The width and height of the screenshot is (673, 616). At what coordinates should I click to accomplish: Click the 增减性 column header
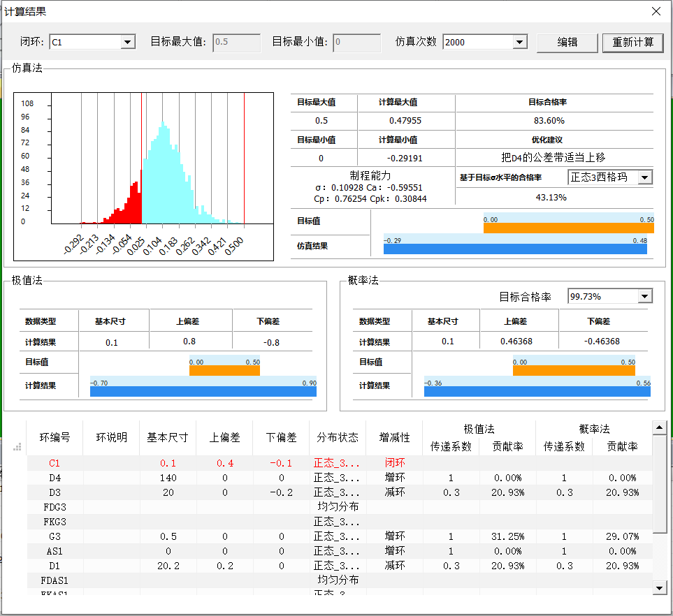(x=394, y=437)
